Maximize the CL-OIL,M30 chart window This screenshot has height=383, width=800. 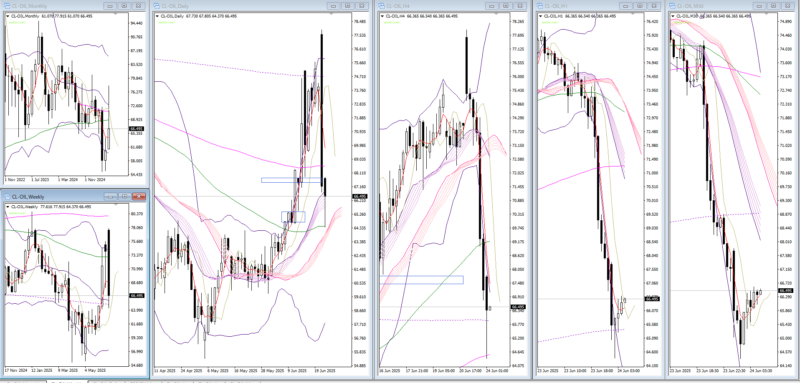click(x=773, y=6)
